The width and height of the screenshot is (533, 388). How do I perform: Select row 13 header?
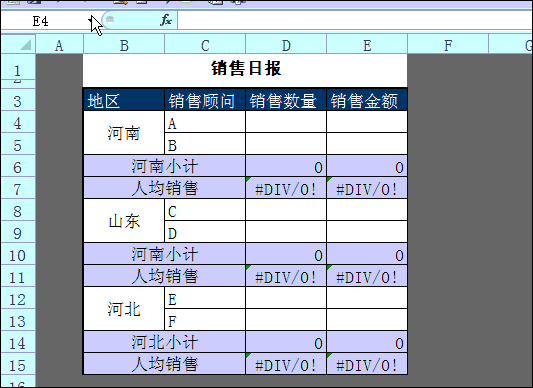(18, 320)
